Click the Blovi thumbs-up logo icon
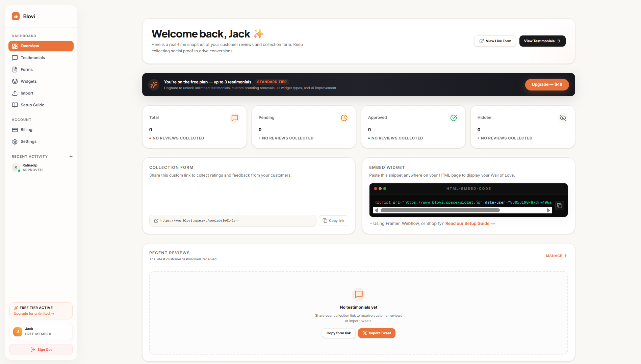641x364 pixels. pos(16,16)
